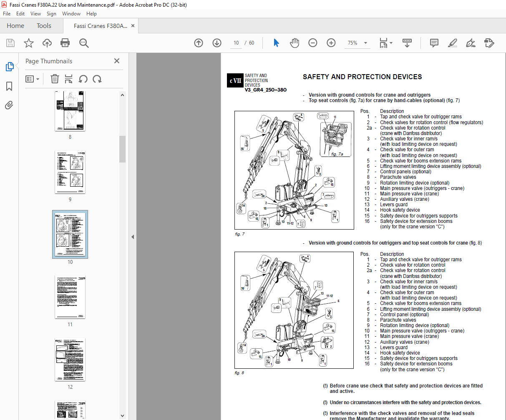
Task: Print the document with the printer icon
Action: 65,43
